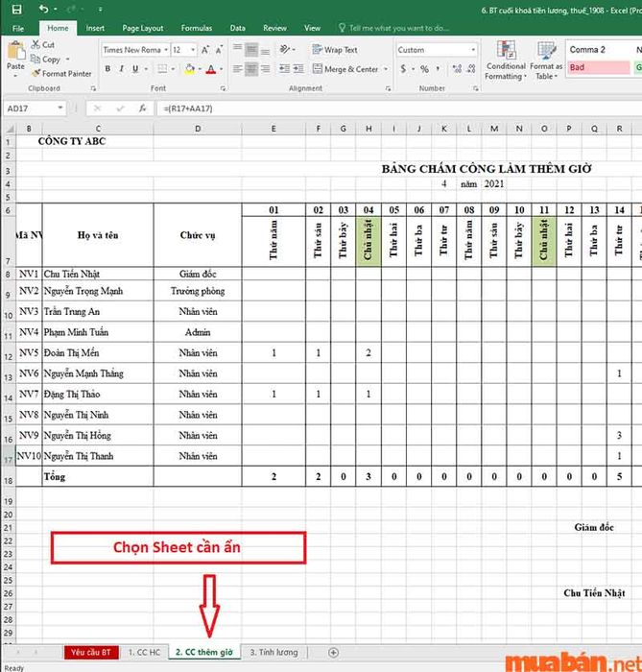
Task: Switch to the Page Layout tab
Action: tap(143, 28)
